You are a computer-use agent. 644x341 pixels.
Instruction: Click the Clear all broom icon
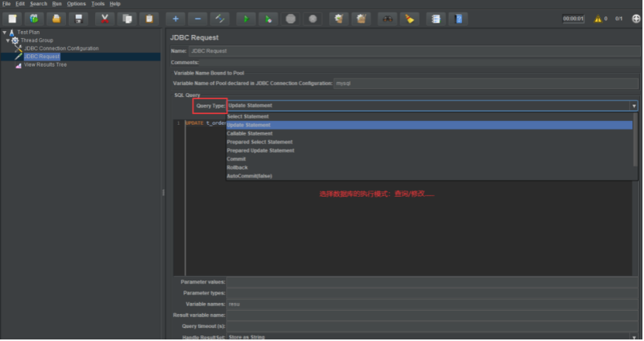point(409,19)
